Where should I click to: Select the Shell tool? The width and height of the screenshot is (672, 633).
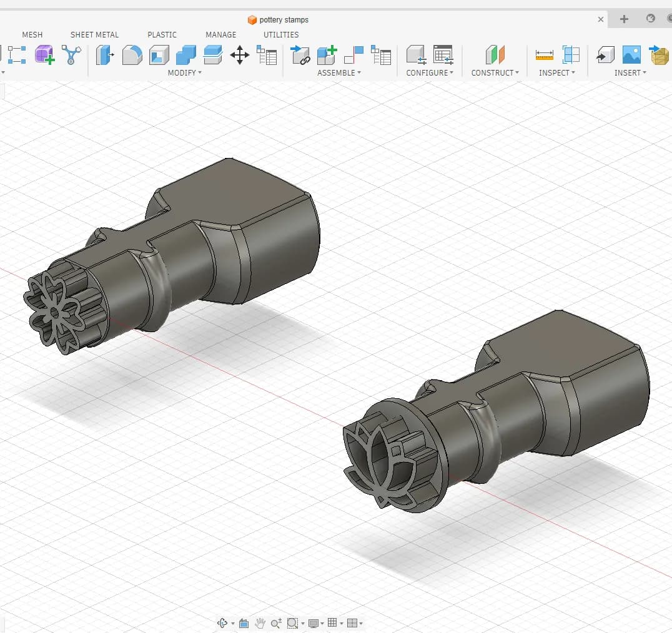(x=159, y=55)
